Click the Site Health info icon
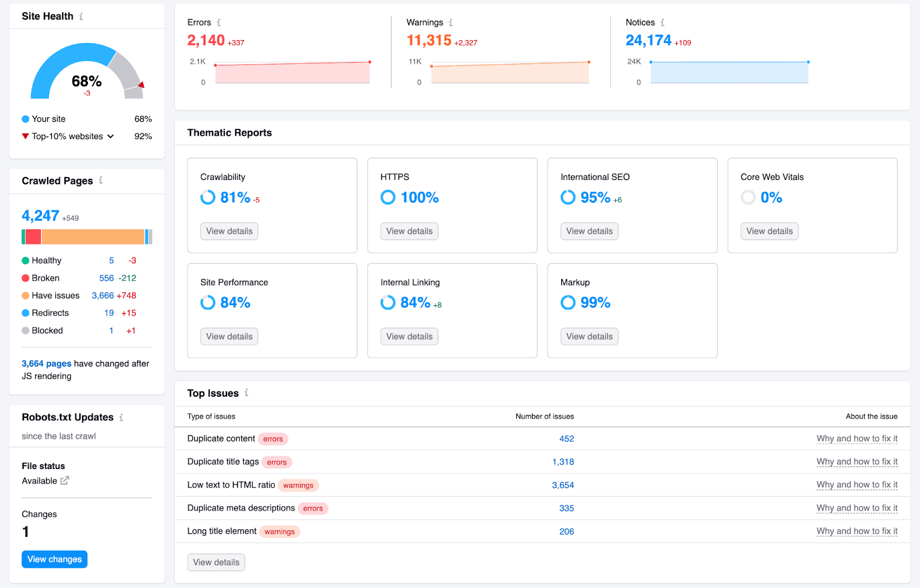 [81, 17]
